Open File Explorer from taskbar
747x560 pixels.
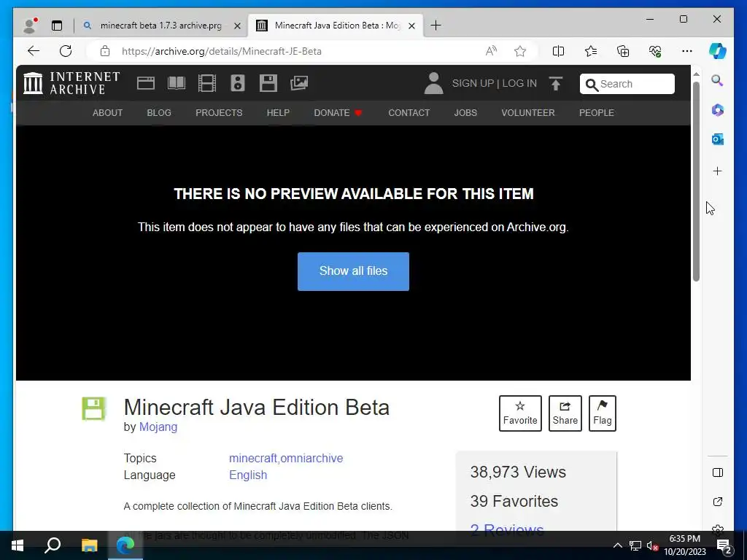pyautogui.click(x=89, y=545)
